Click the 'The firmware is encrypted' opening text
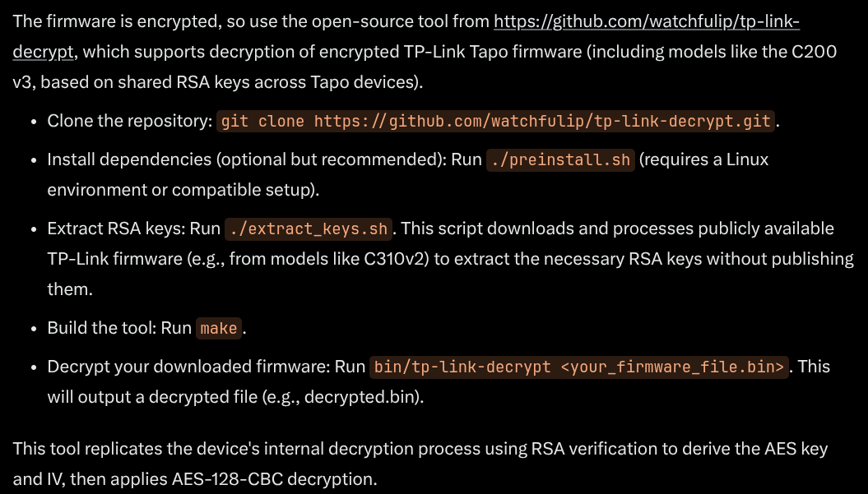 click(100, 22)
